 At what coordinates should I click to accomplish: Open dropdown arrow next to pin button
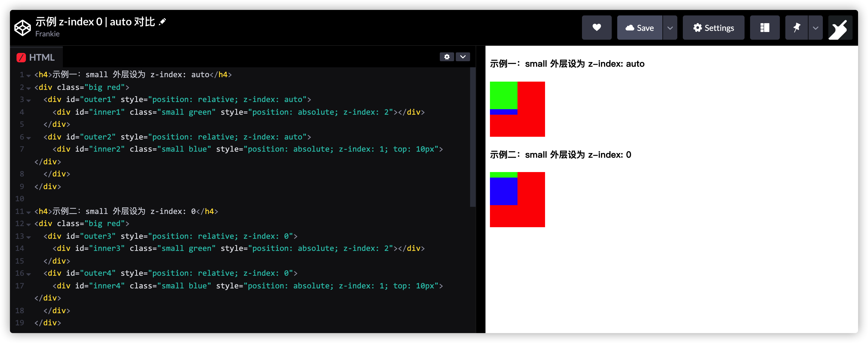click(815, 28)
